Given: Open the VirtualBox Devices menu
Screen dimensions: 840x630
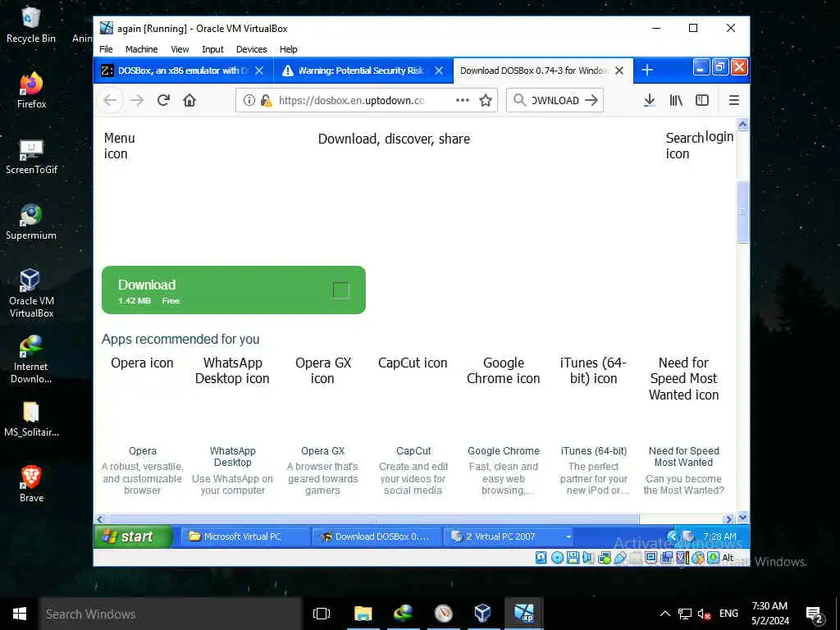Looking at the screenshot, I should tap(251, 49).
